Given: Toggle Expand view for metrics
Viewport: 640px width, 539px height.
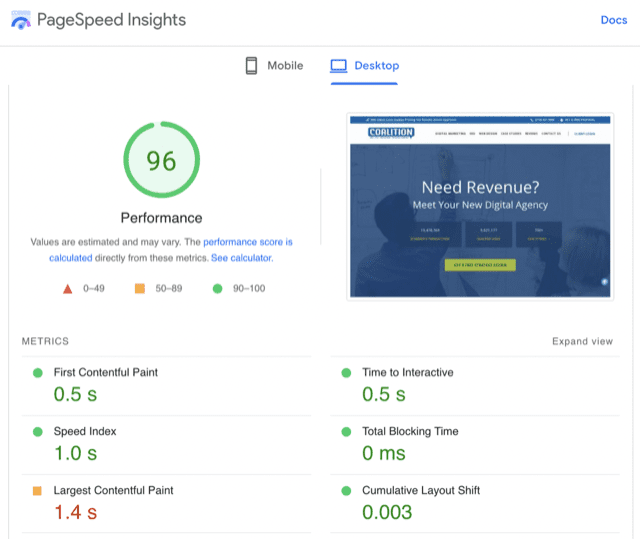Looking at the screenshot, I should coord(582,341).
